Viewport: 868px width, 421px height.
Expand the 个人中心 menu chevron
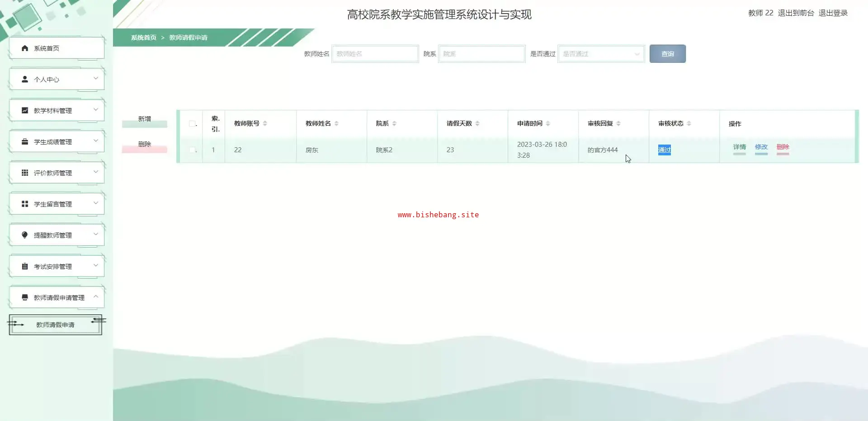pyautogui.click(x=96, y=79)
